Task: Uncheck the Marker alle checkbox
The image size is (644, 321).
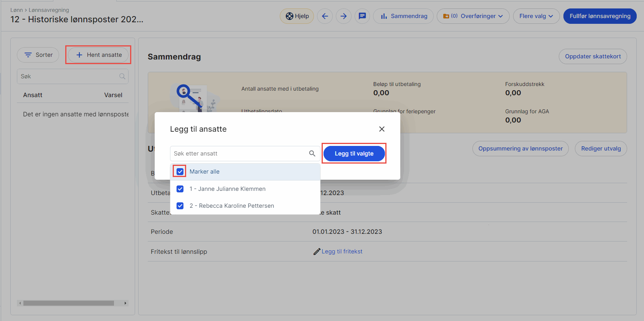Action: point(180,172)
